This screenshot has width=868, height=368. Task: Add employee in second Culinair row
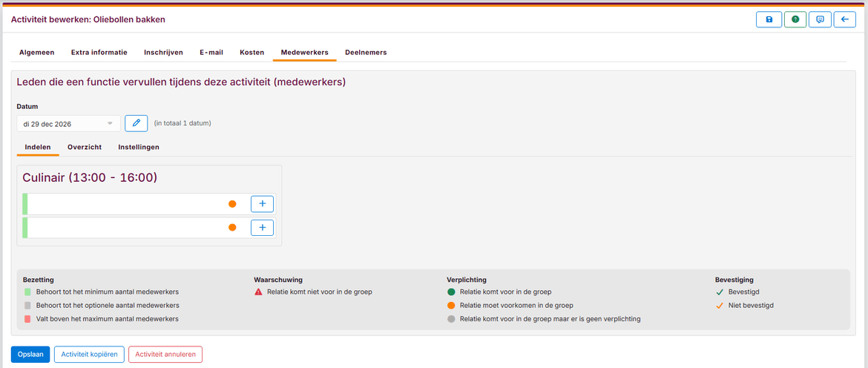(263, 228)
